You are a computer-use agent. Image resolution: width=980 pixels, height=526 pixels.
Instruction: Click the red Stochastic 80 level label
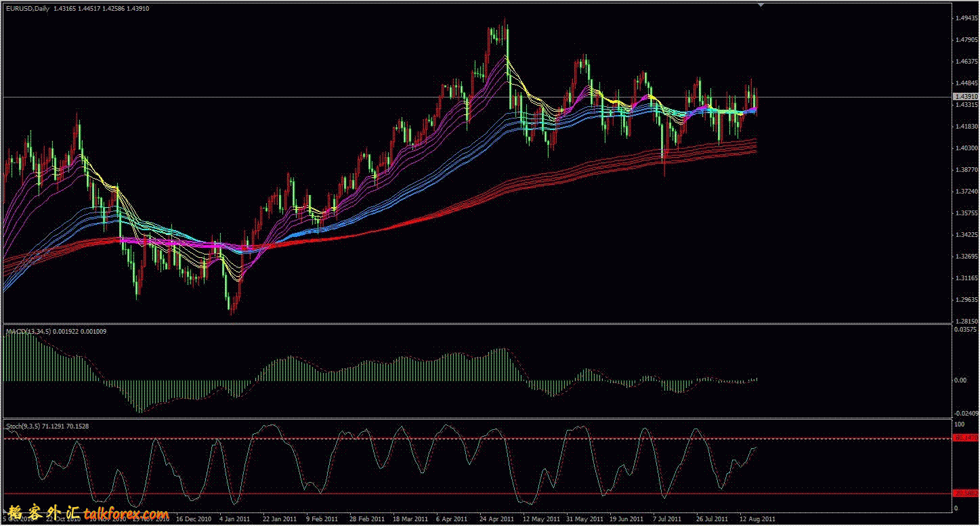(964, 439)
